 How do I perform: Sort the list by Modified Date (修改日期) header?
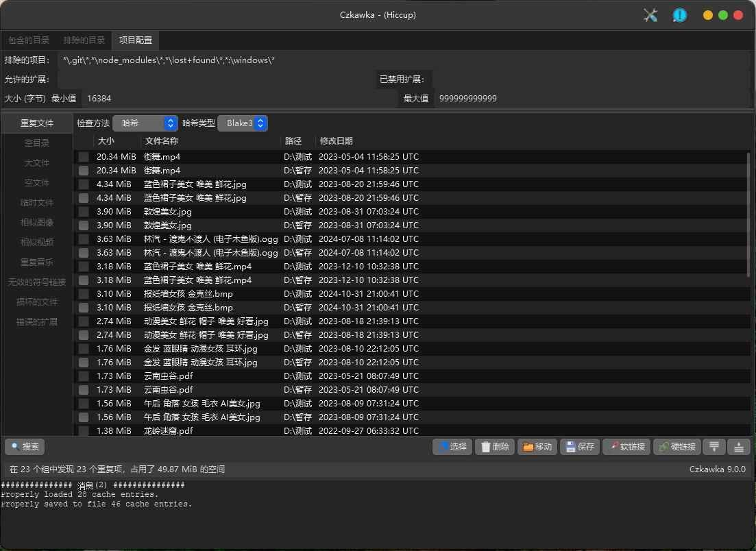pos(336,141)
